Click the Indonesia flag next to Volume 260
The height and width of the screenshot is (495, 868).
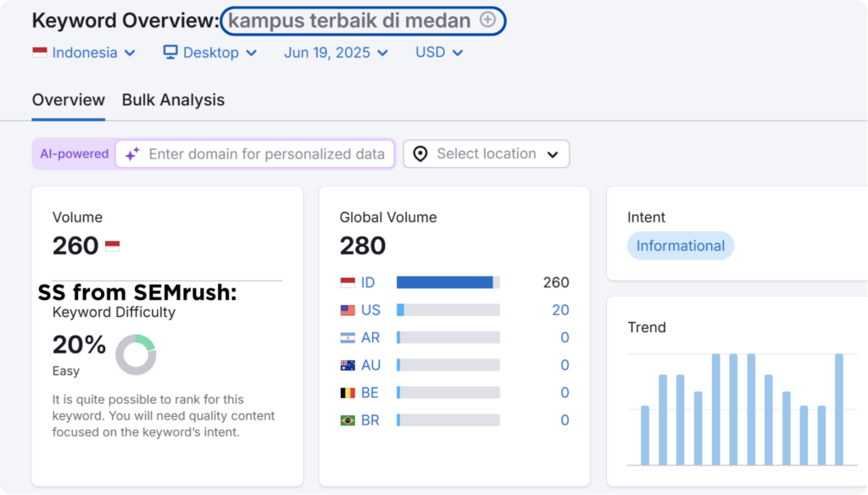tap(113, 245)
